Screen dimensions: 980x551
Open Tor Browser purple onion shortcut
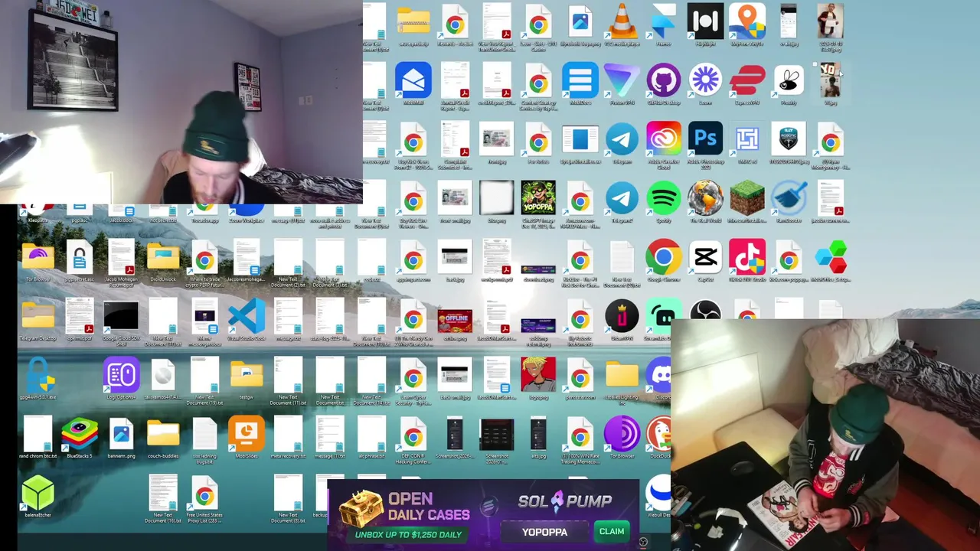[x=622, y=435]
